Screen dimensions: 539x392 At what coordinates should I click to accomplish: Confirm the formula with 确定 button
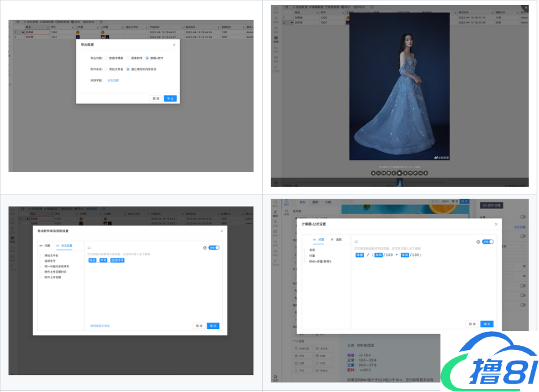click(x=487, y=324)
